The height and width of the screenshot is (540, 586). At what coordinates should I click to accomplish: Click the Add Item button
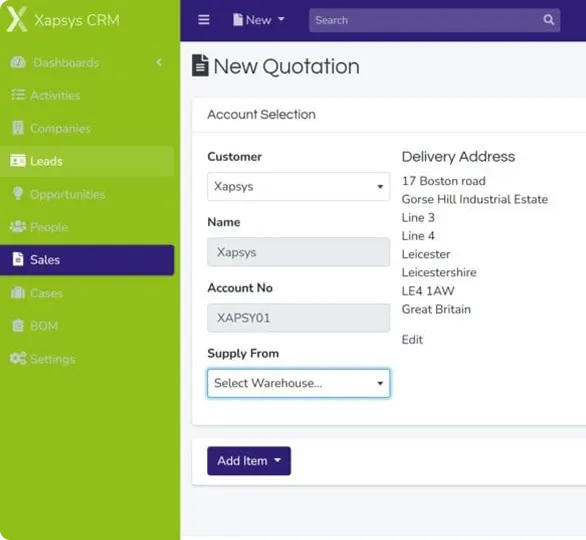249,461
